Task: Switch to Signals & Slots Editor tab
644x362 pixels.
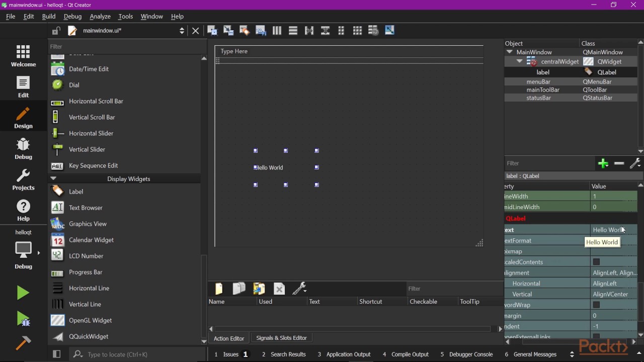Action: 281,338
